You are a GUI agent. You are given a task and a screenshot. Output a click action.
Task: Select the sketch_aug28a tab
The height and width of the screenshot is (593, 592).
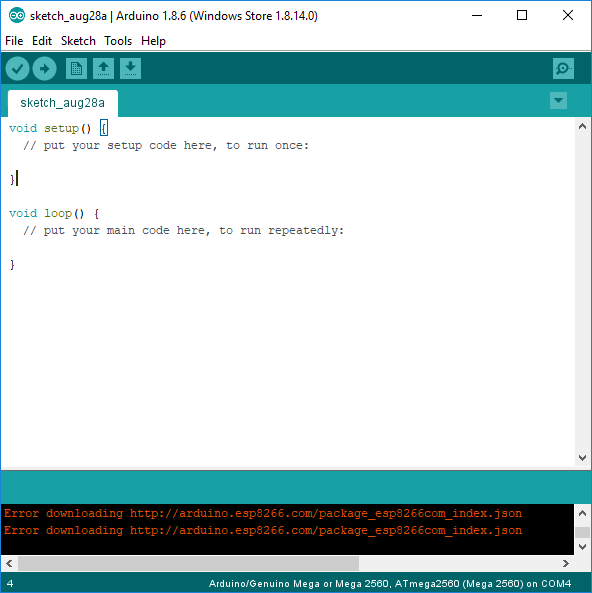[63, 103]
